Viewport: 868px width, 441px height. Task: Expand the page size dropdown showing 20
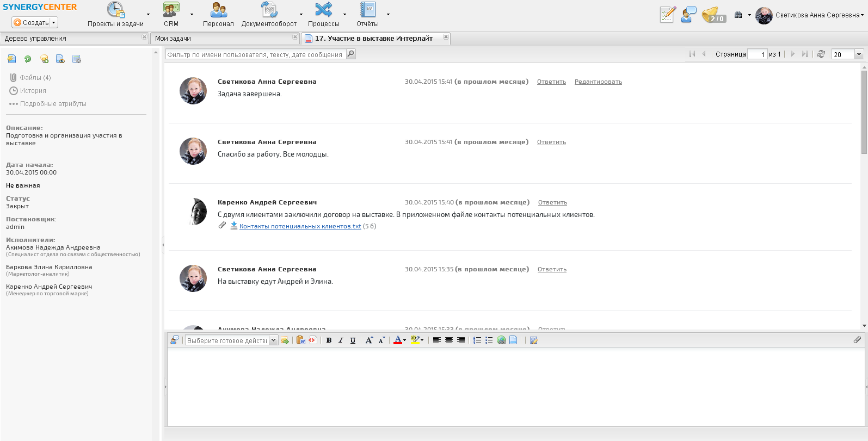[x=859, y=54]
